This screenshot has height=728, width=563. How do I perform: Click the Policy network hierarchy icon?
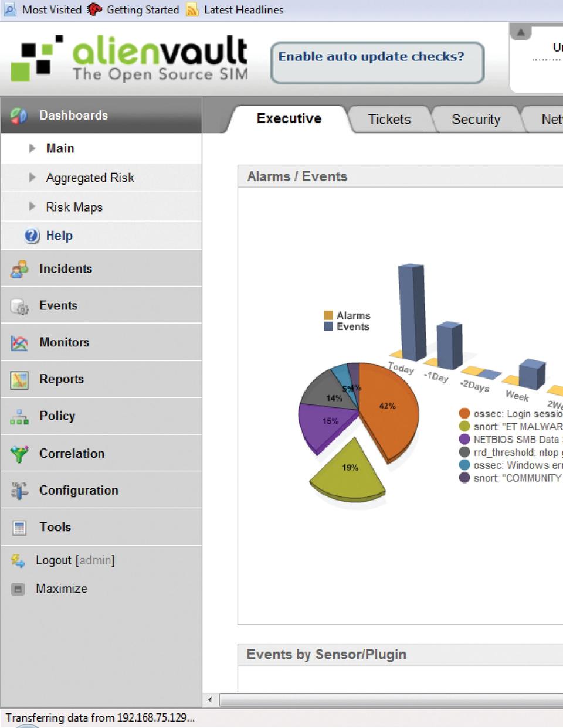[x=19, y=417]
